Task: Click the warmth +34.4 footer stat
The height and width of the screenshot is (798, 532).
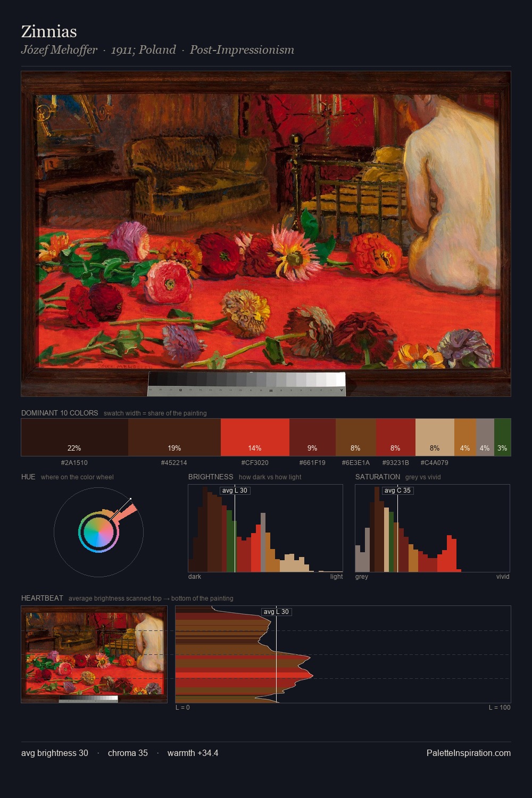Action: click(193, 753)
